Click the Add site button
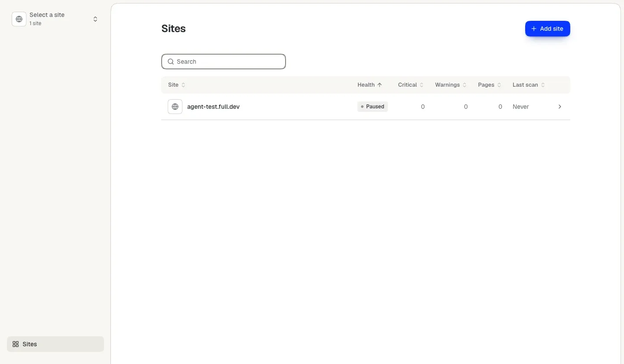 tap(548, 29)
